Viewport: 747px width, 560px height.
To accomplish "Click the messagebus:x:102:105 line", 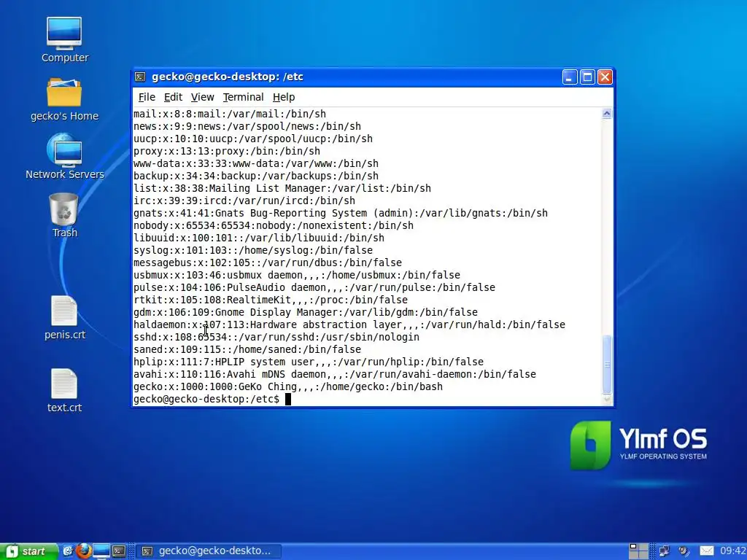I will [268, 262].
